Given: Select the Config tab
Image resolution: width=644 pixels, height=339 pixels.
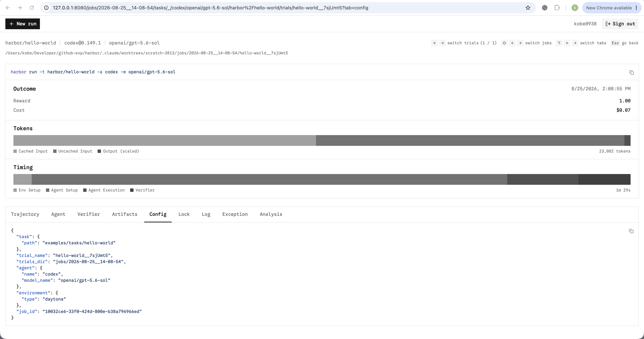Looking at the screenshot, I should (158, 214).
